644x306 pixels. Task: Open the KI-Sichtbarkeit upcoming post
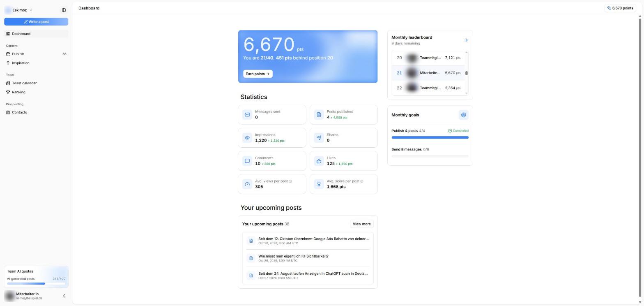coord(308,258)
